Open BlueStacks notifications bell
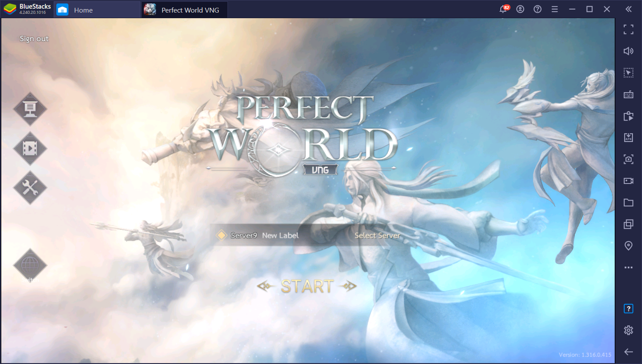The width and height of the screenshot is (642, 364). (x=503, y=9)
